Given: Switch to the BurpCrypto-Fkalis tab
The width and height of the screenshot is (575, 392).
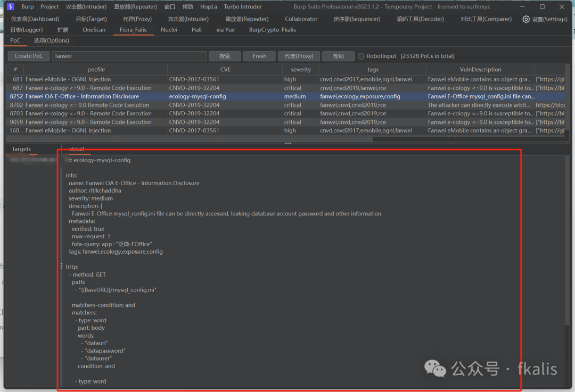Looking at the screenshot, I should [272, 30].
